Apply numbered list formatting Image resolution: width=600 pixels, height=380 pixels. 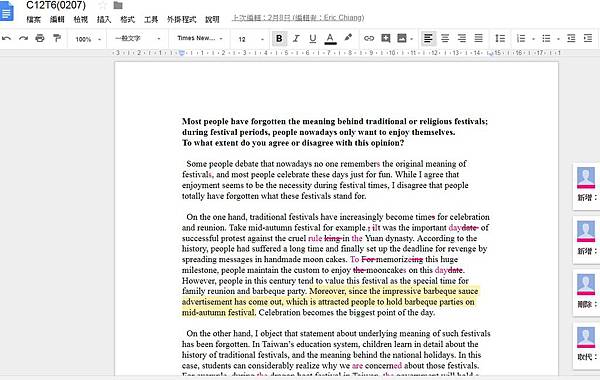(x=521, y=38)
